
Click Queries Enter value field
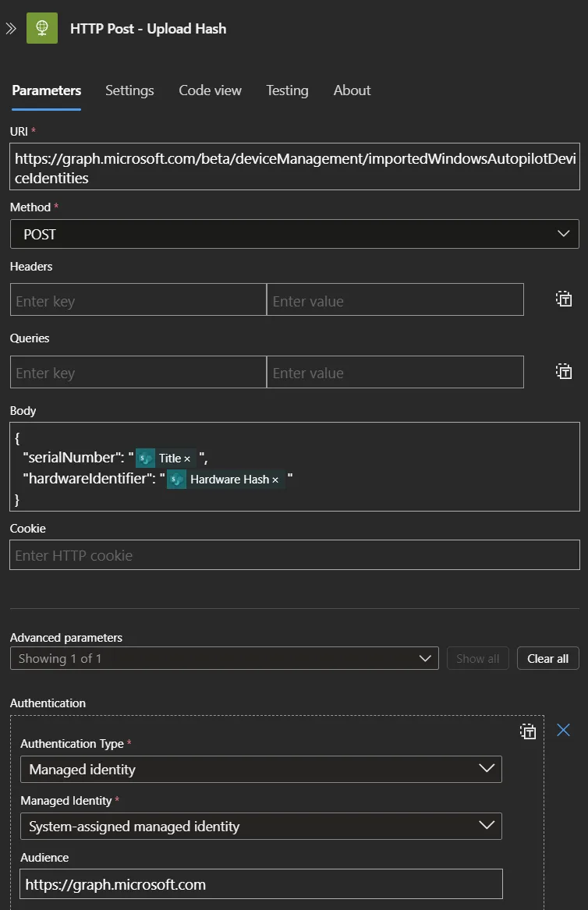click(395, 372)
